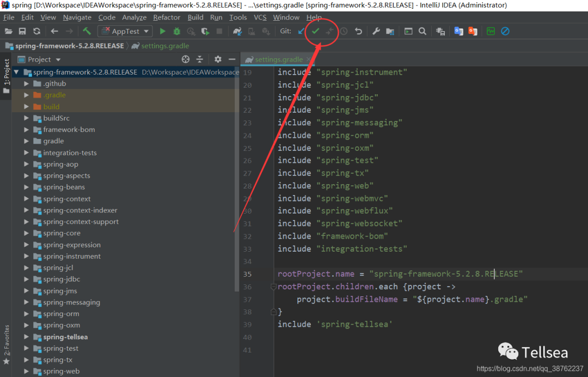Open the VCS menu
Viewport: 588px width, 377px height.
pyautogui.click(x=260, y=17)
